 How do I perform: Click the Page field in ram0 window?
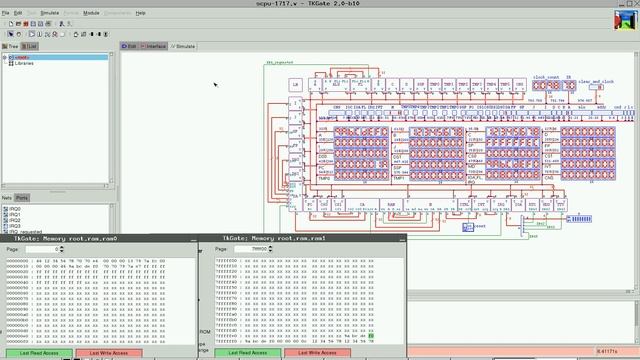[x=42, y=249]
